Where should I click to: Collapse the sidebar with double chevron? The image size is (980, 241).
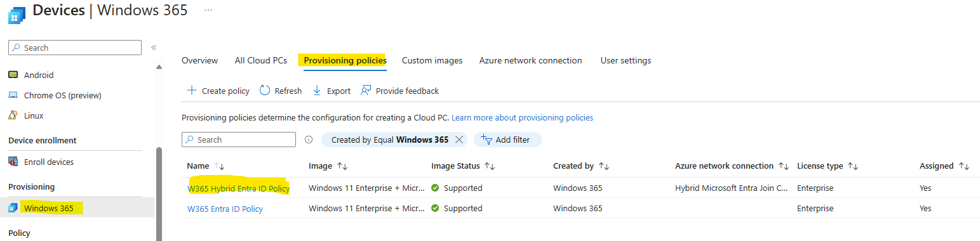(154, 48)
